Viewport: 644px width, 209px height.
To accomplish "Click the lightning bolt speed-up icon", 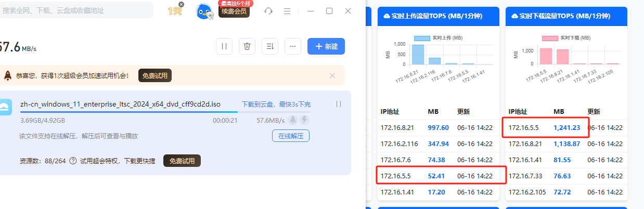I will [x=304, y=120].
